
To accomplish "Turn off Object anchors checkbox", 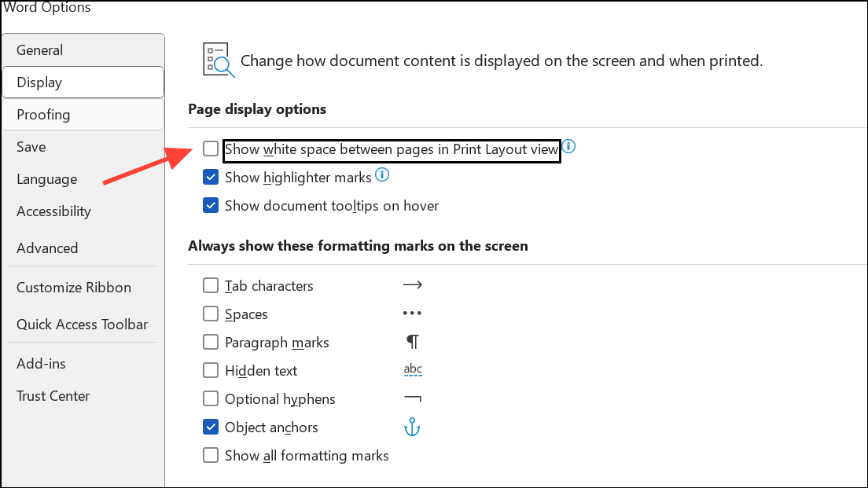I will [211, 427].
